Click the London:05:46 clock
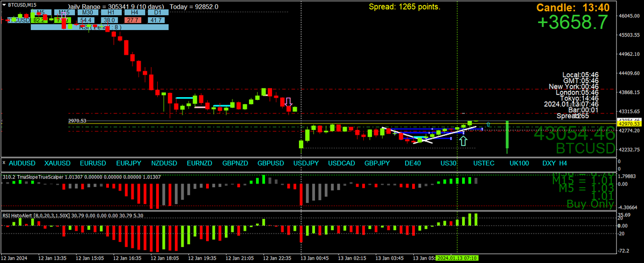The height and width of the screenshot is (263, 644). [x=577, y=92]
